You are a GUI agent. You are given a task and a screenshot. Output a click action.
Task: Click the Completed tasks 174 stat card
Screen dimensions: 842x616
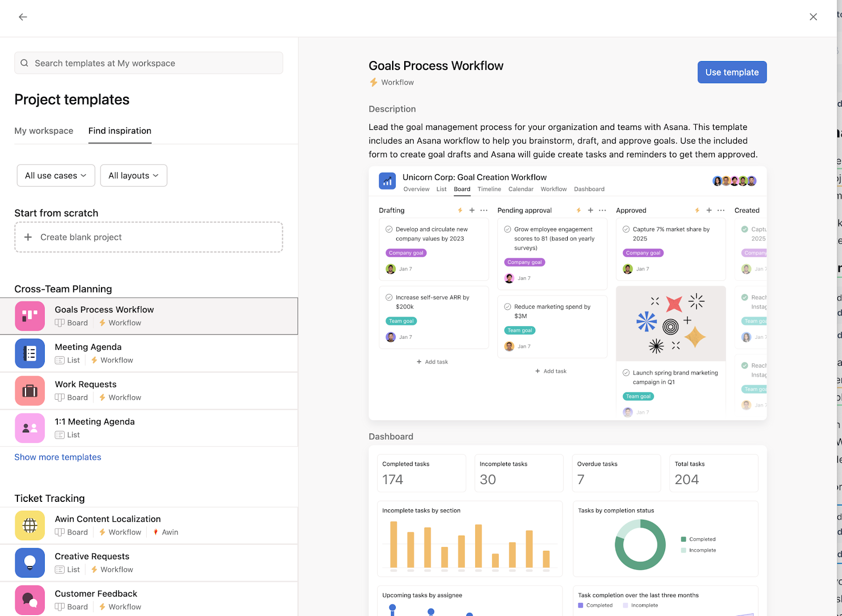tap(422, 473)
